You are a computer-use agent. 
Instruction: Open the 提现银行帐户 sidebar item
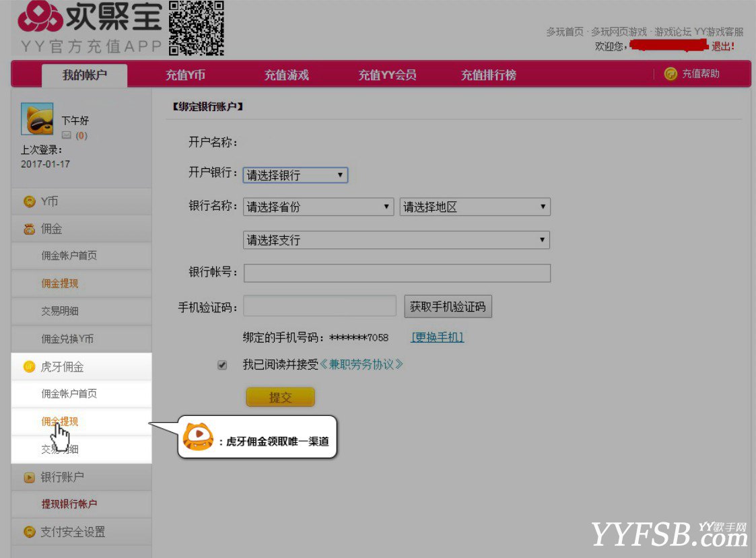point(69,504)
